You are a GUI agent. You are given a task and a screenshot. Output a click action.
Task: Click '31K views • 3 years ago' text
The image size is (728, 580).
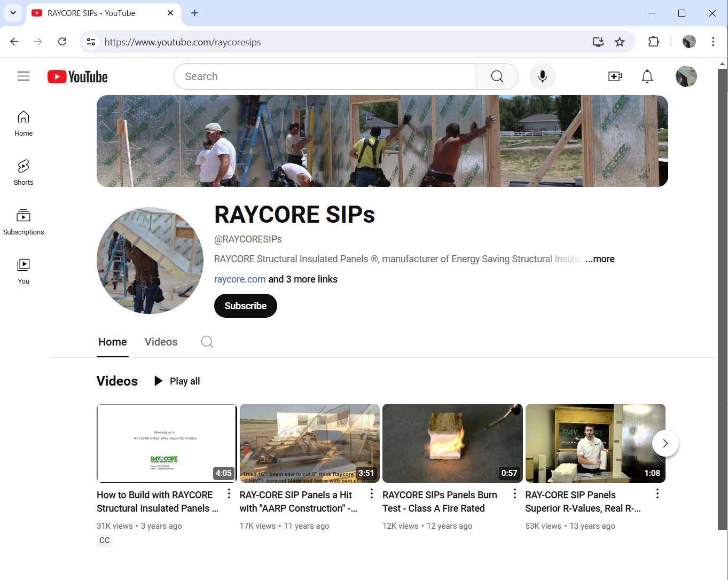coord(139,526)
